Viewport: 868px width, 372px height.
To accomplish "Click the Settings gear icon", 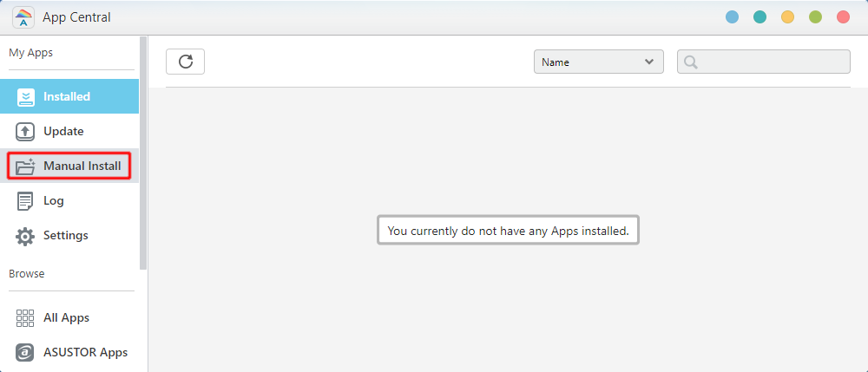I will click(25, 236).
